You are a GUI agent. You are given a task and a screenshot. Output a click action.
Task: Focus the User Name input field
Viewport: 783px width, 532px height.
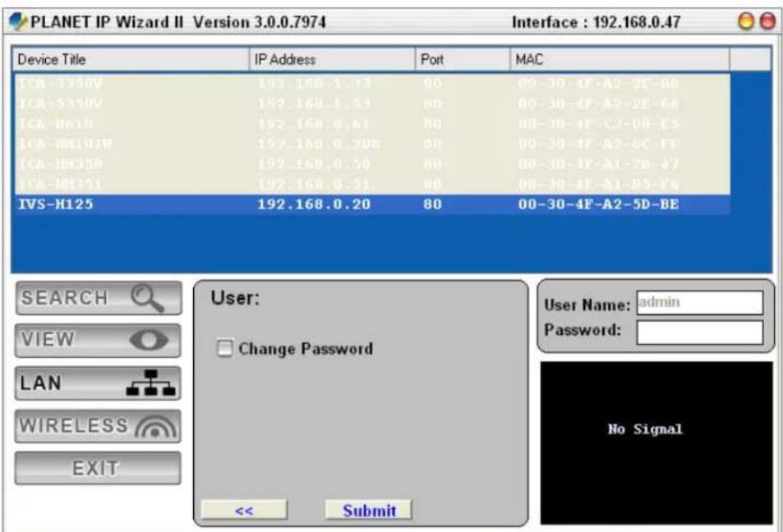[700, 302]
